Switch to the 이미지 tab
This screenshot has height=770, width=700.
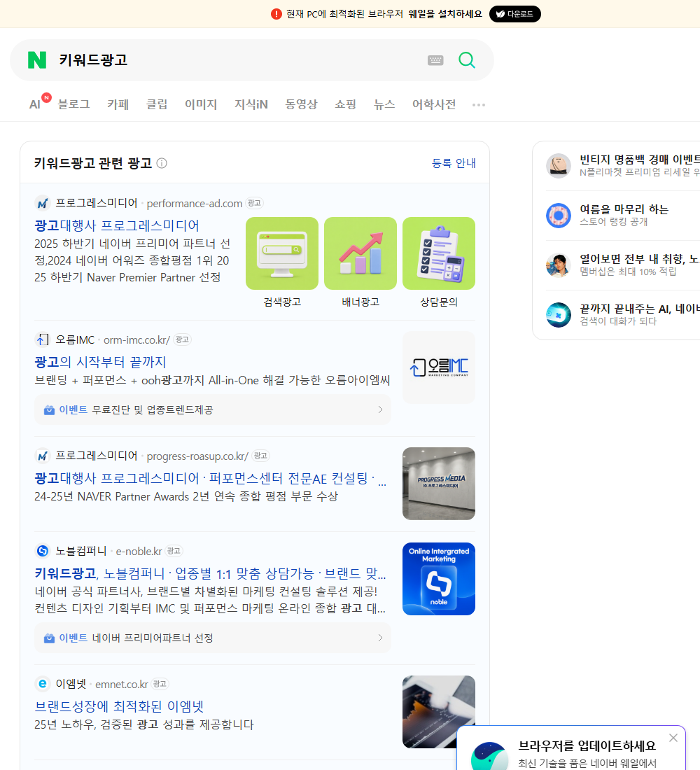[201, 104]
